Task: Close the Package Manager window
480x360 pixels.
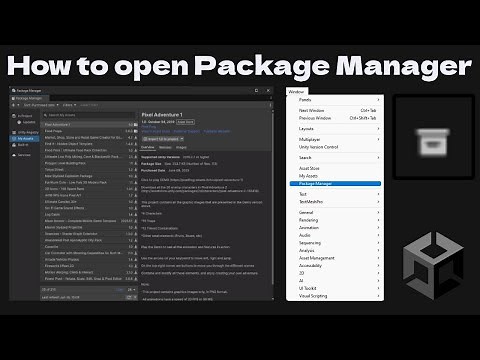Action: [268, 90]
